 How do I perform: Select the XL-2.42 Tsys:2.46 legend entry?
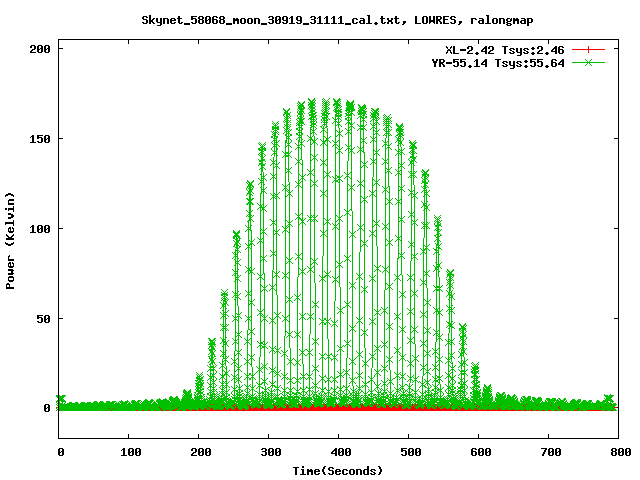pos(504,50)
